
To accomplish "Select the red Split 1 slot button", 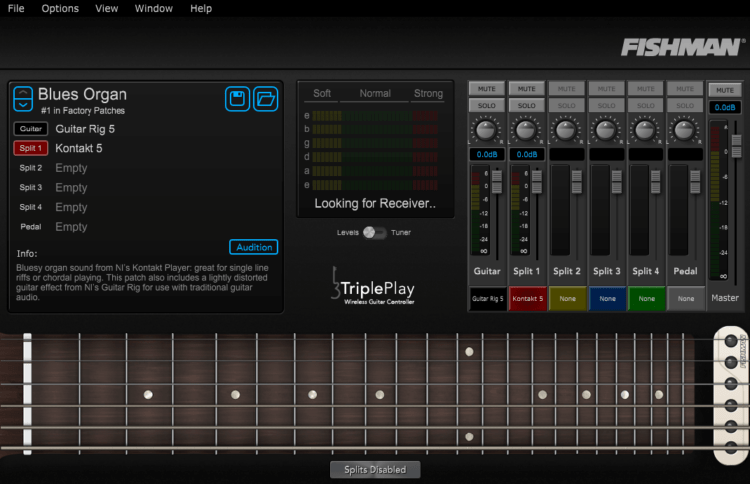I will click(x=31, y=148).
